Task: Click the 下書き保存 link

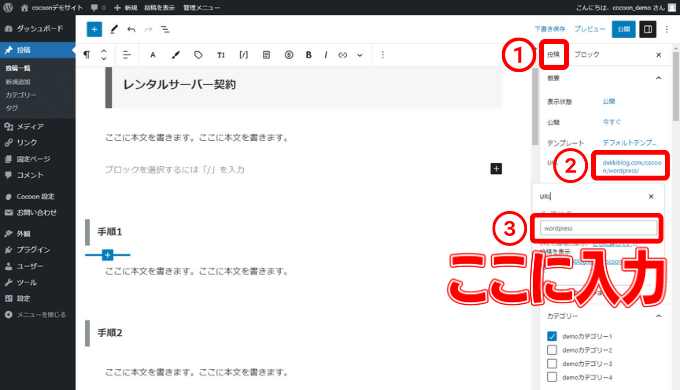Action: (549, 29)
